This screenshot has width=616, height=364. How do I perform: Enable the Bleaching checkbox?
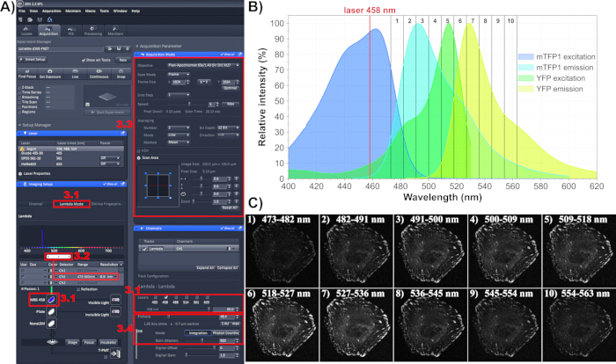click(x=19, y=97)
